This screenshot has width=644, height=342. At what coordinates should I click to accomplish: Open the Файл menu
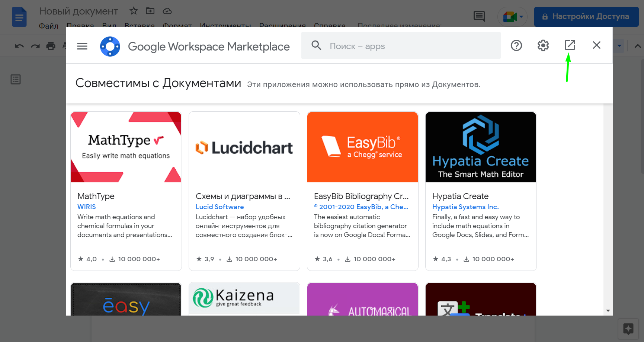click(x=49, y=26)
